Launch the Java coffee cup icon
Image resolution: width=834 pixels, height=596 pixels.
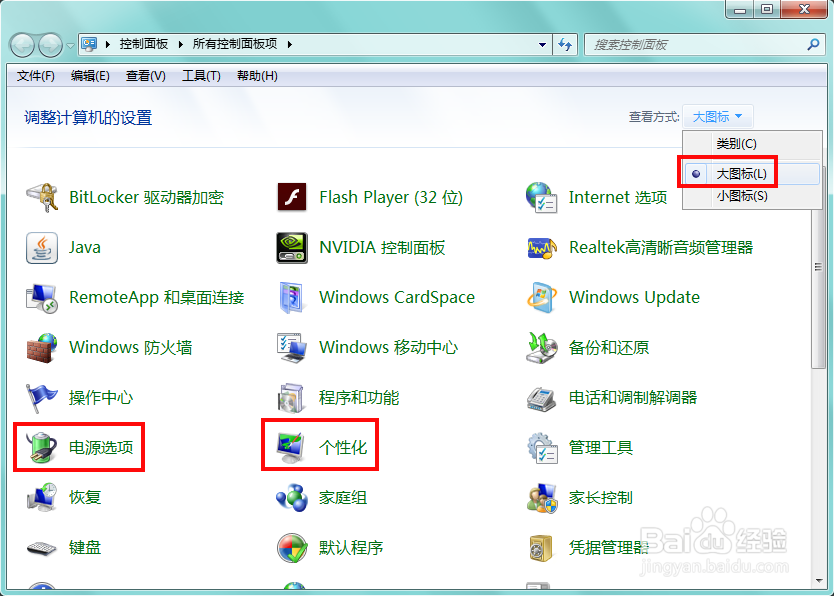pos(42,248)
